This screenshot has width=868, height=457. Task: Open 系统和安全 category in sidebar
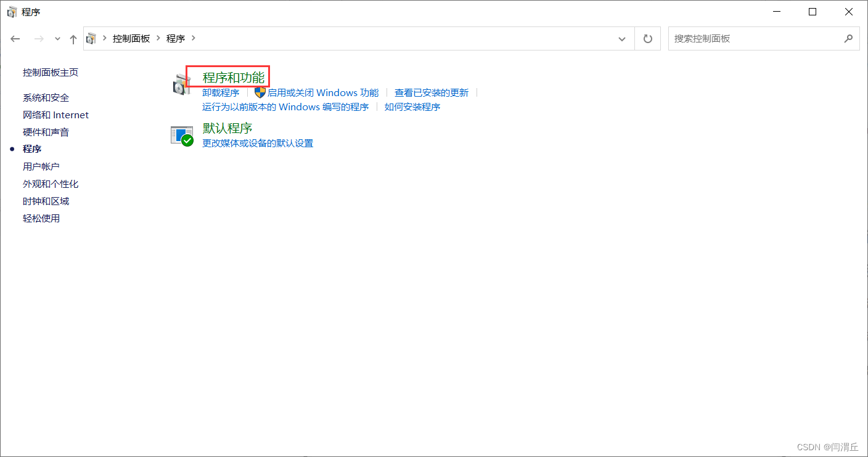point(46,97)
